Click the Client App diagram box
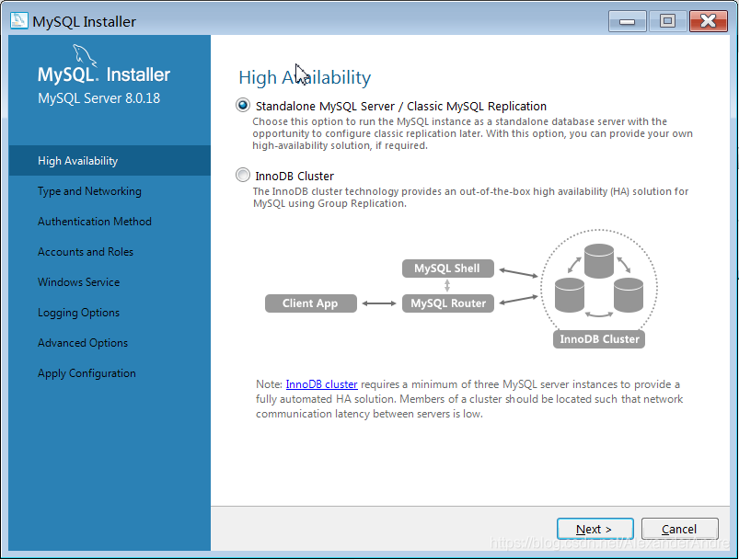 tap(310, 303)
